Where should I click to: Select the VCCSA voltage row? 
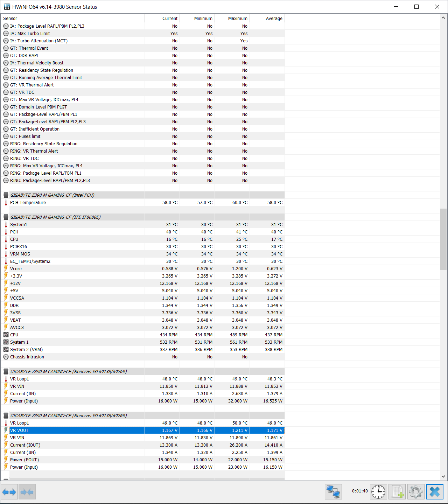coord(142,298)
